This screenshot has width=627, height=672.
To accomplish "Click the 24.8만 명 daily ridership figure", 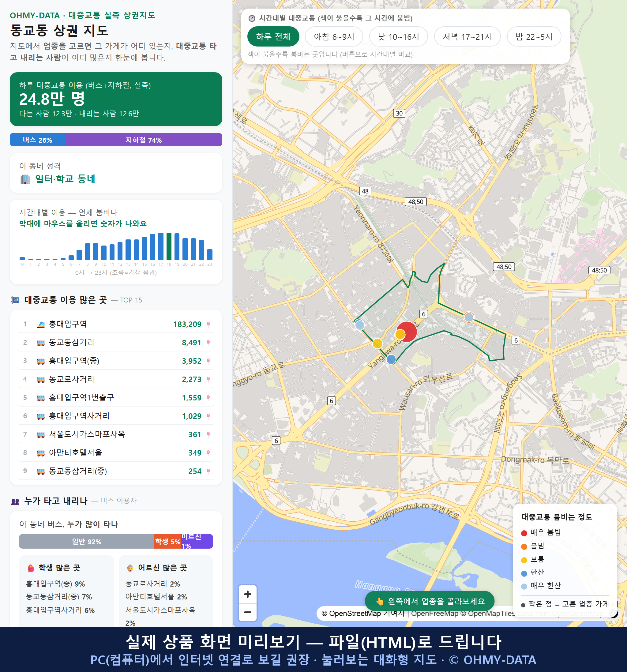I will pos(52,99).
